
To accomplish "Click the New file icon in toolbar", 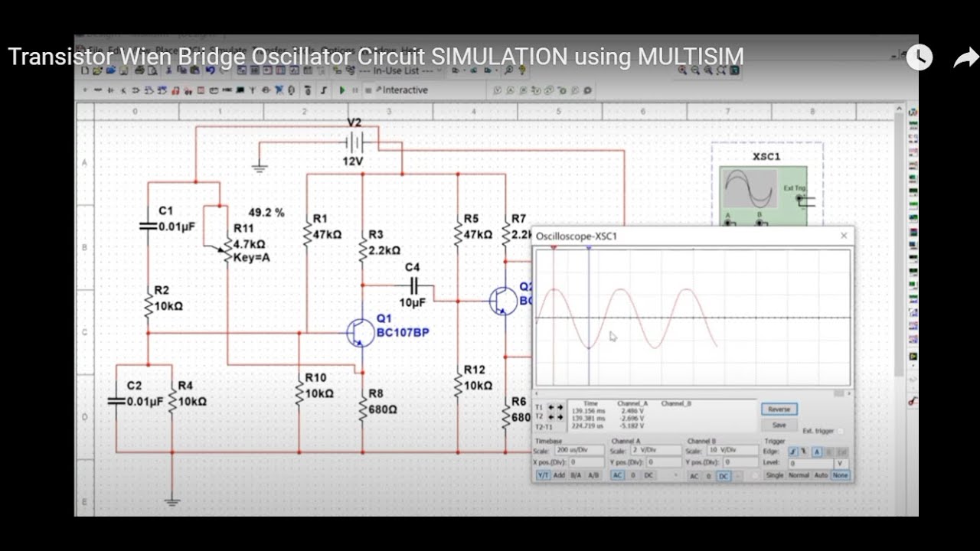I will coord(85,70).
